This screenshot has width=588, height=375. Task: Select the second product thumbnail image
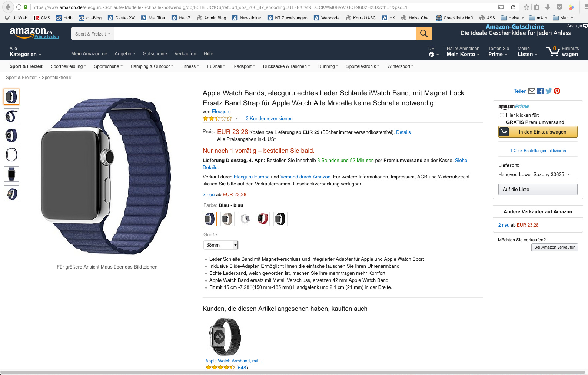coord(11,116)
